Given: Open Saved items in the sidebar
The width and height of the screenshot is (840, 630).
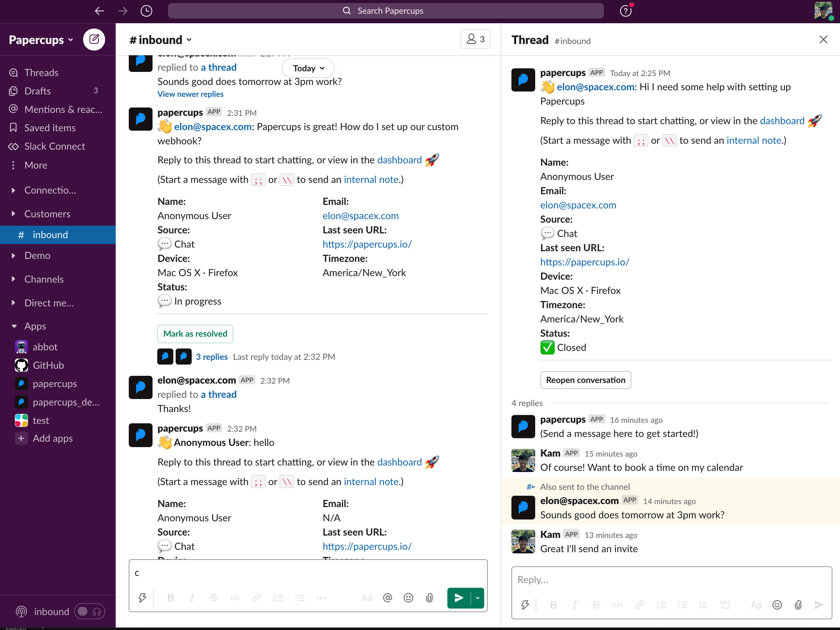Looking at the screenshot, I should (x=50, y=128).
